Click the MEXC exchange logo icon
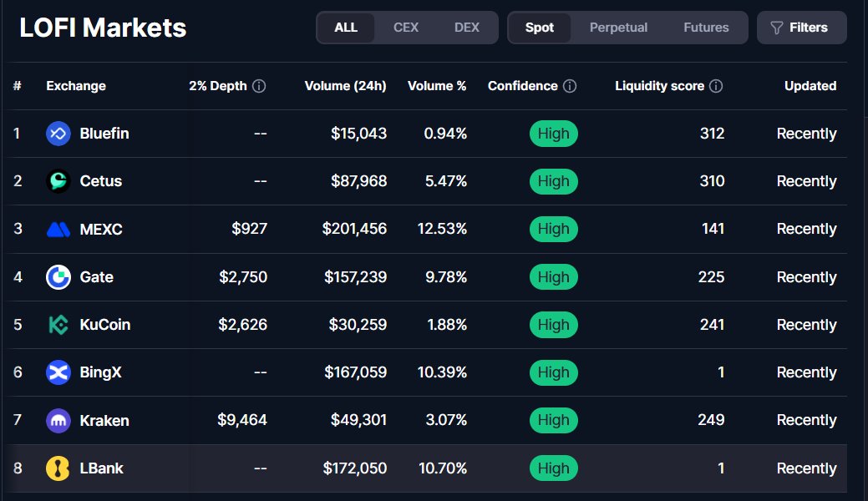This screenshot has height=501, width=868. (x=58, y=229)
